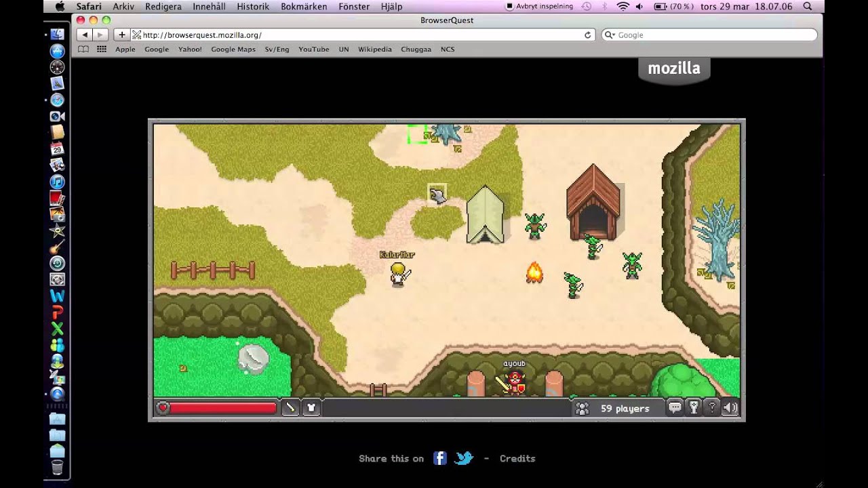Click Avbryt inspelning in the menu bar
The width and height of the screenshot is (868, 488).
coord(540,6)
